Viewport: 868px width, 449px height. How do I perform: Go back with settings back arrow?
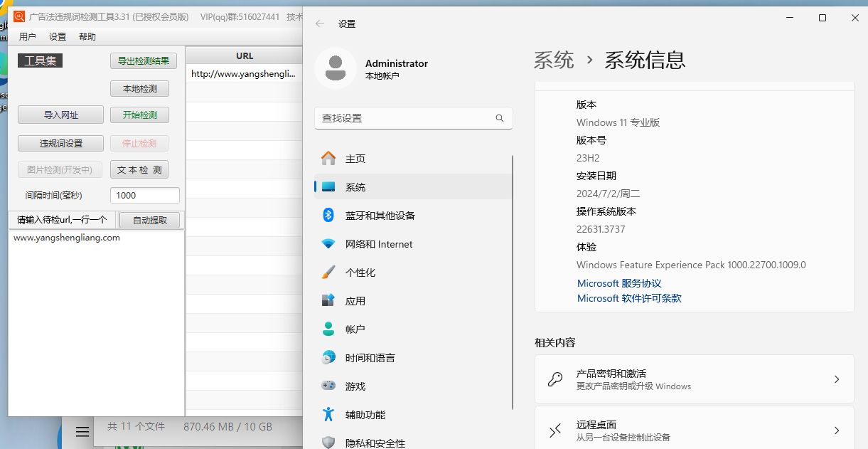coord(320,23)
